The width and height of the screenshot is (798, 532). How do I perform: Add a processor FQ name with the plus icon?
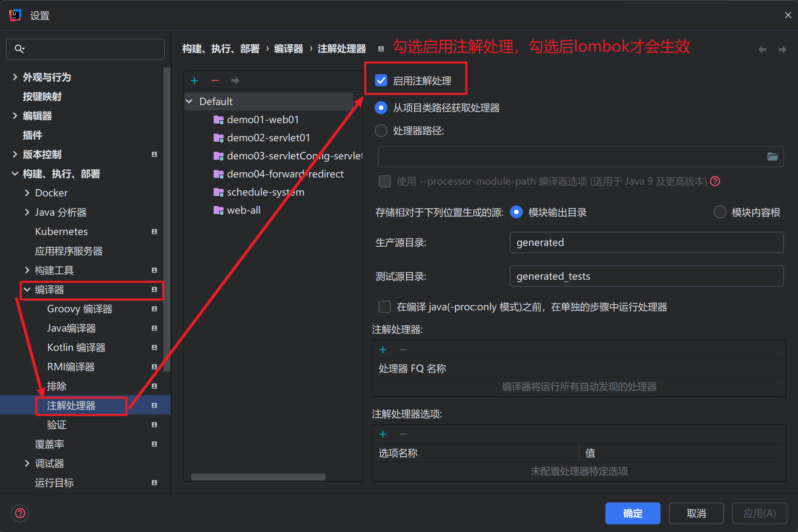382,349
